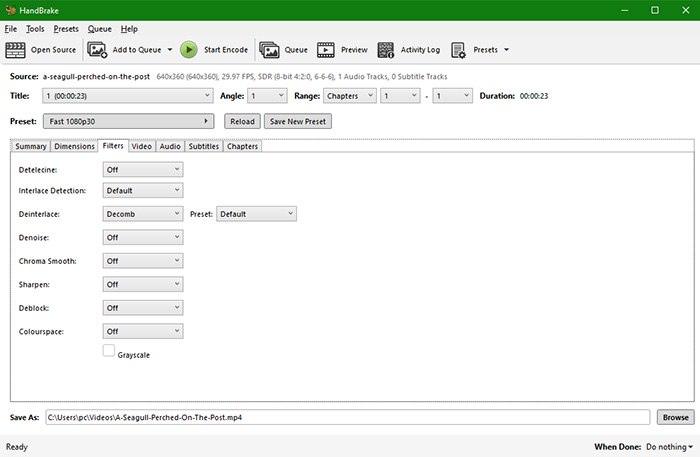This screenshot has height=457, width=700.
Task: Open the Interlace Detection dropdown
Action: coord(143,191)
